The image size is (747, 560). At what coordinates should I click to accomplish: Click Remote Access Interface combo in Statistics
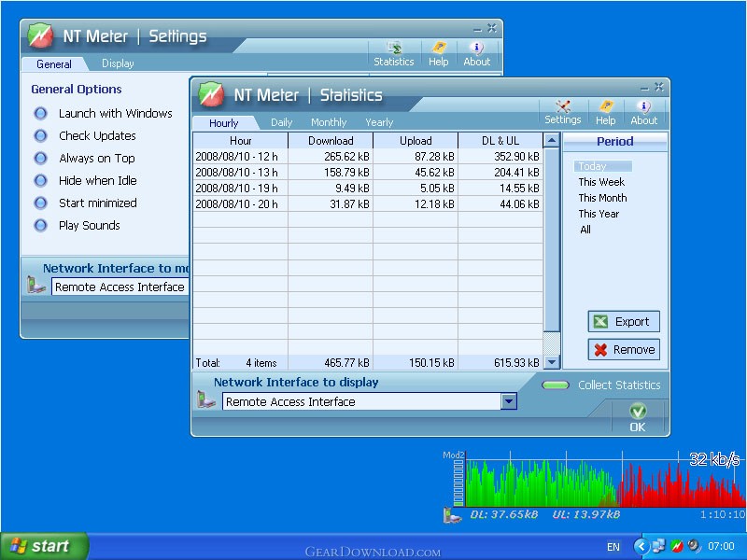pyautogui.click(x=369, y=401)
